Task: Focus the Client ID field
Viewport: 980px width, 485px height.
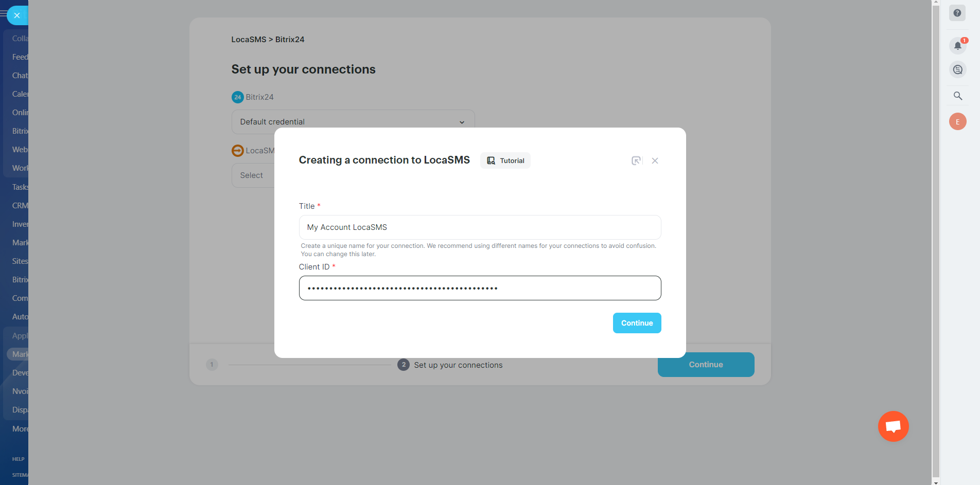Action: pos(480,288)
